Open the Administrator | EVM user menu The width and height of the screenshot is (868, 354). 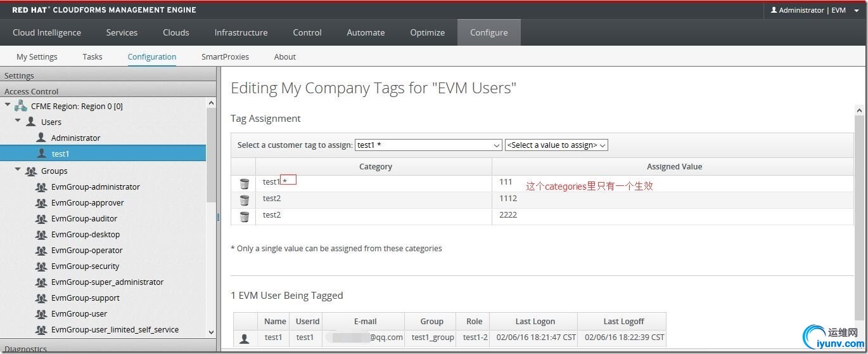(x=814, y=10)
